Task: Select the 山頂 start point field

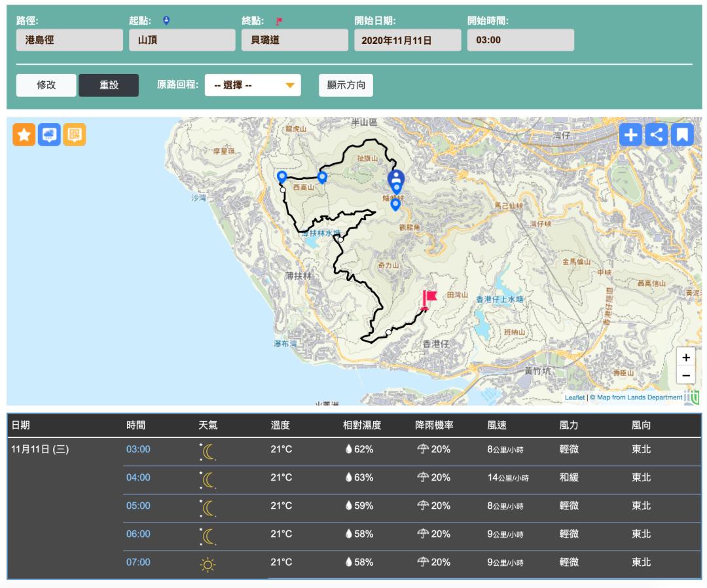Action: pyautogui.click(x=182, y=40)
